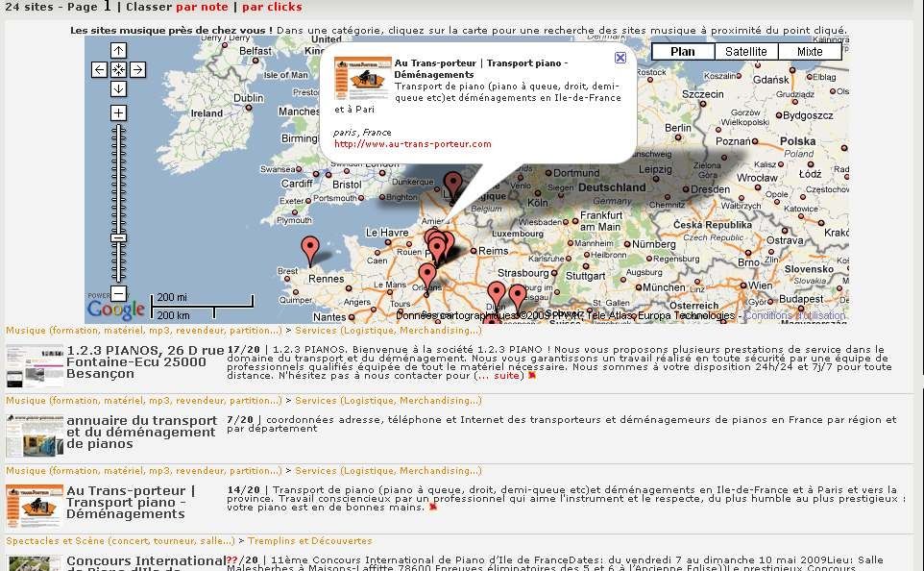
Task: Click the 17/20 rating text
Action: [243, 350]
